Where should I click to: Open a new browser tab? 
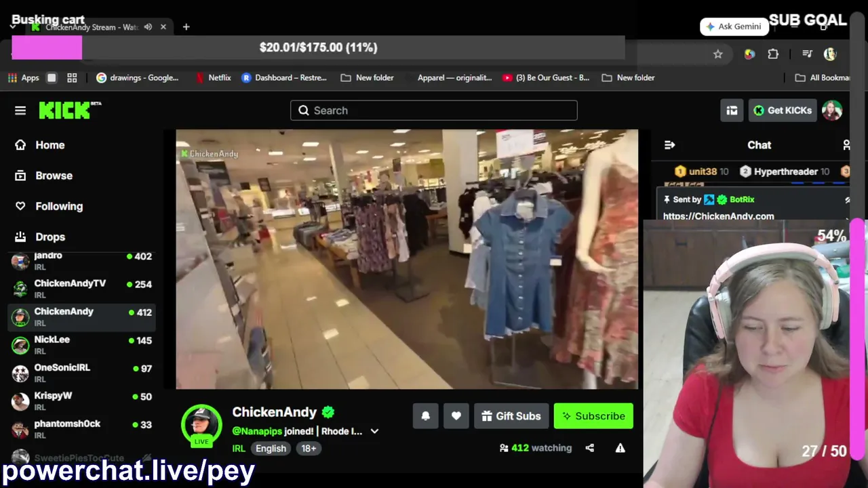[186, 27]
